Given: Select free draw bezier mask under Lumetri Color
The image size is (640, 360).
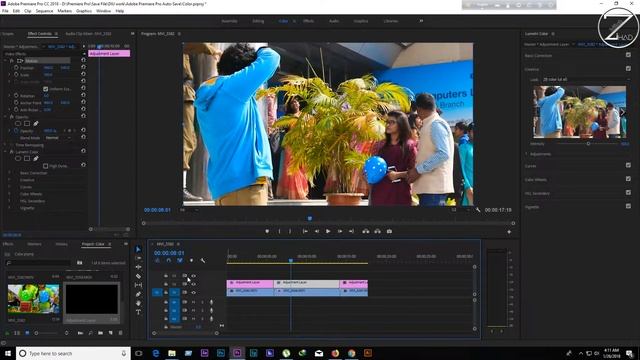Looking at the screenshot, I should point(36,158).
